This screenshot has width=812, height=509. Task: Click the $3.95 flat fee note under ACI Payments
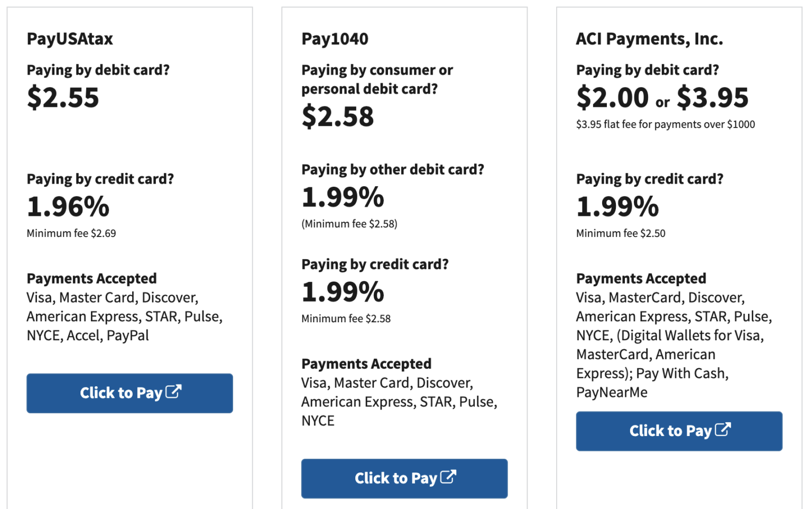(666, 124)
